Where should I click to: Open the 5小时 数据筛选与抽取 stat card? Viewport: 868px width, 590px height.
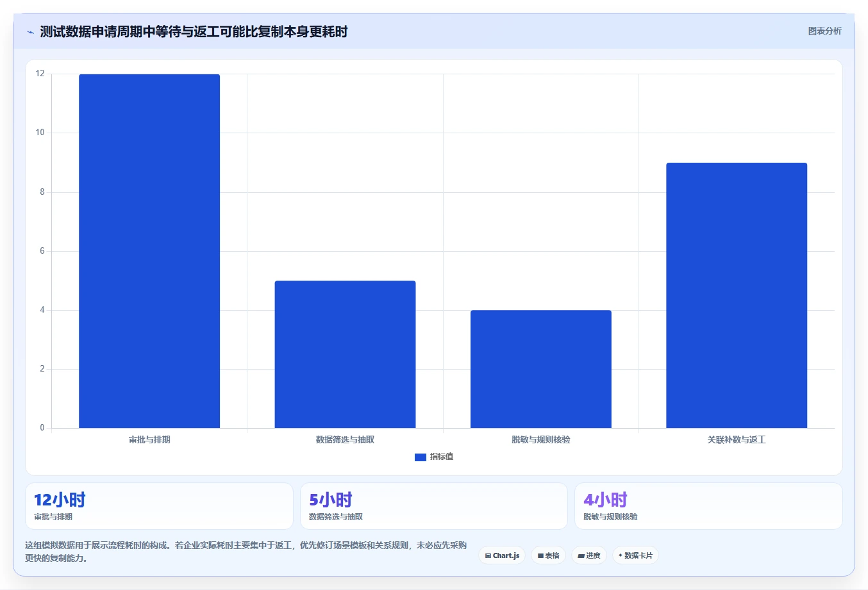434,506
